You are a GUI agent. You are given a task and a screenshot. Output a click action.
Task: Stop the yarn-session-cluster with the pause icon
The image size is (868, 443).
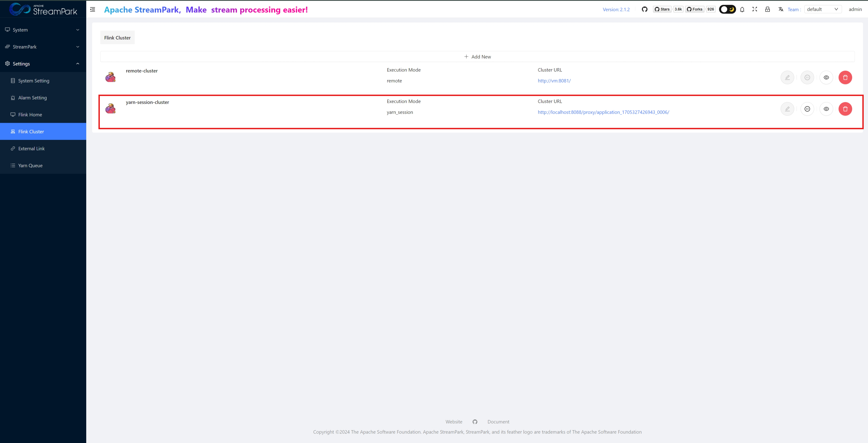click(x=807, y=109)
